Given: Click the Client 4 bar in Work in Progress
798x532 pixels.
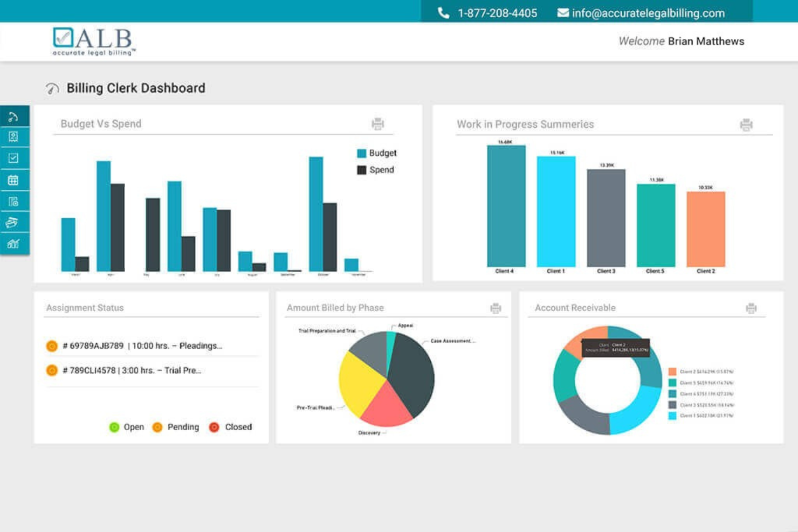Looking at the screenshot, I should (x=506, y=206).
